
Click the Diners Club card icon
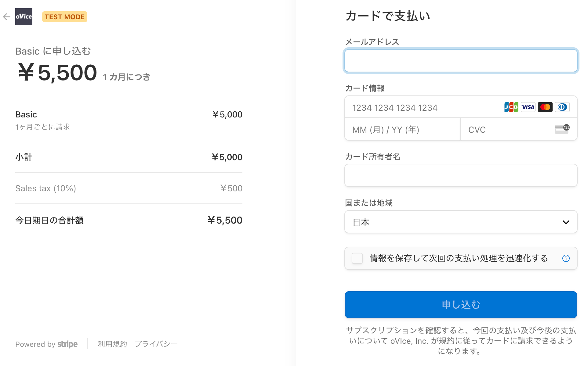tap(562, 107)
